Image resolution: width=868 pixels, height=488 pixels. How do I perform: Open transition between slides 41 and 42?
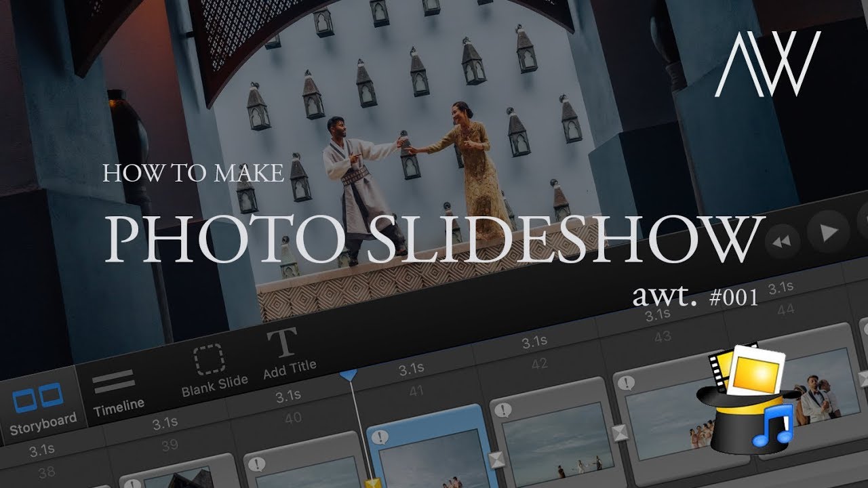pyautogui.click(x=497, y=461)
